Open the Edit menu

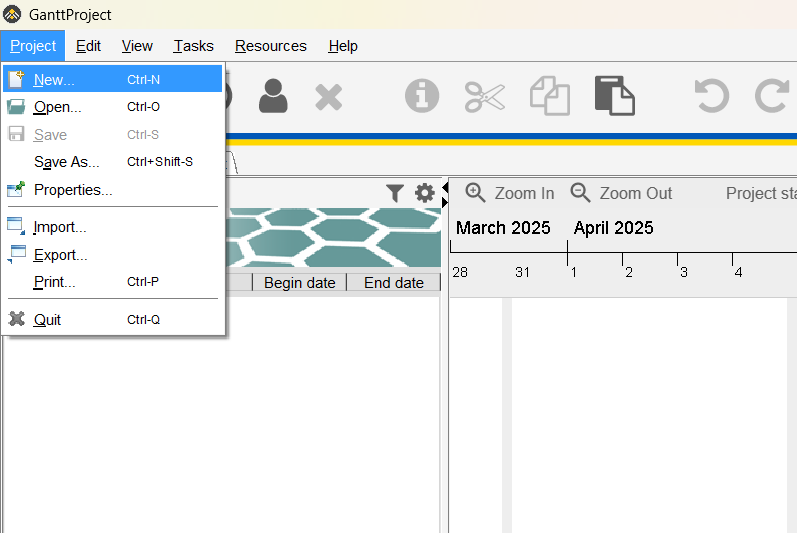tap(88, 46)
